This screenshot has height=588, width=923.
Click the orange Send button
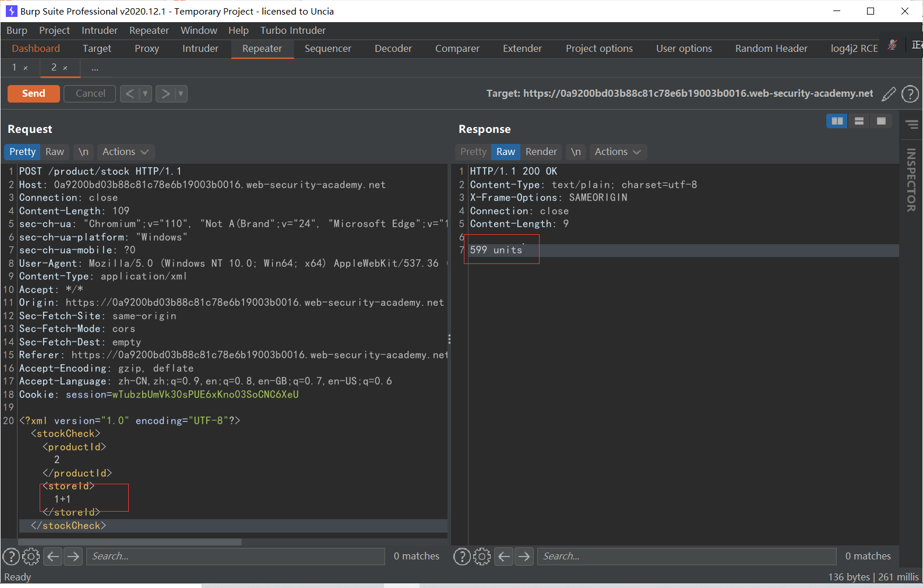point(33,93)
